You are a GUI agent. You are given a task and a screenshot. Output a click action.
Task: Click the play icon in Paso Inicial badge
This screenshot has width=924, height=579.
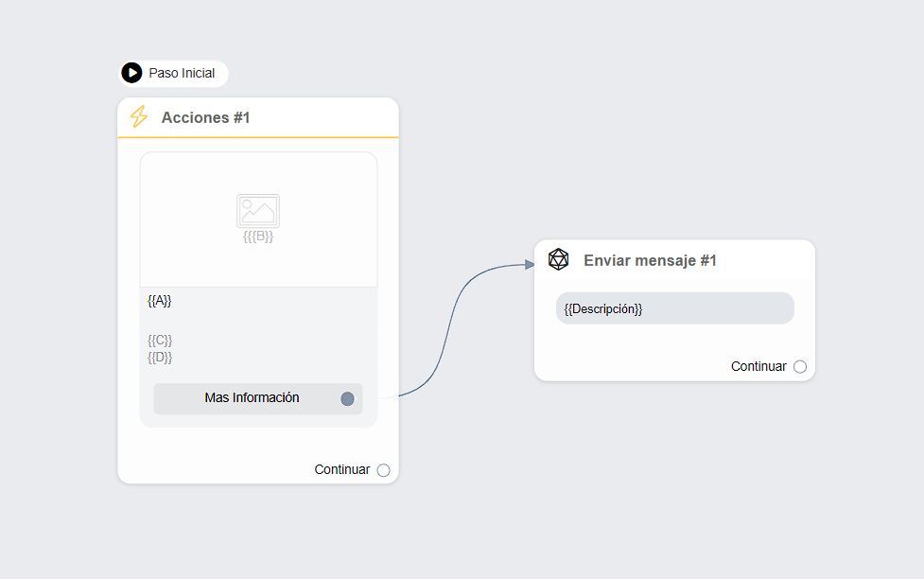click(x=131, y=73)
